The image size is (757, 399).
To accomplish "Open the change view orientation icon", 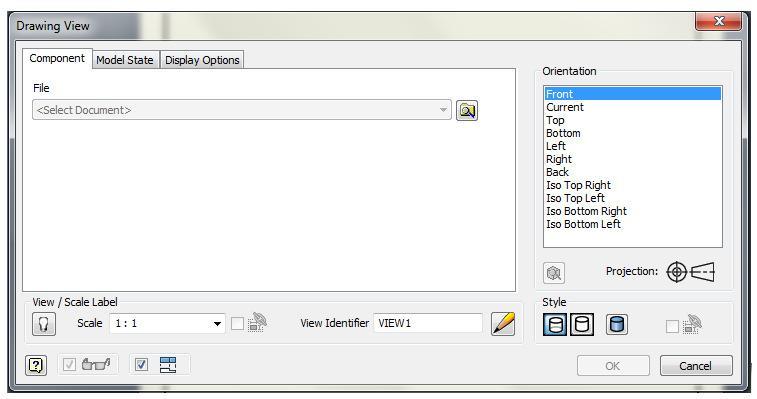I will click(554, 273).
